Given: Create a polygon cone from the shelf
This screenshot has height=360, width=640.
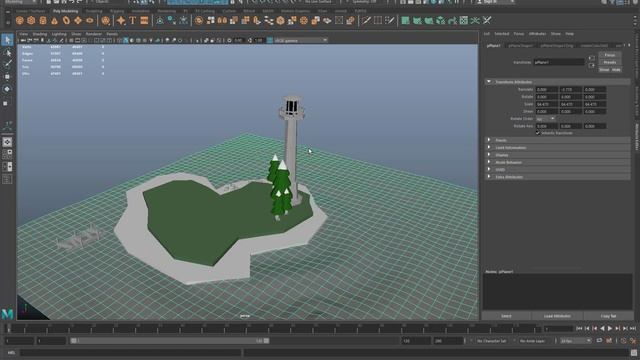Looking at the screenshot, I should [54, 20].
